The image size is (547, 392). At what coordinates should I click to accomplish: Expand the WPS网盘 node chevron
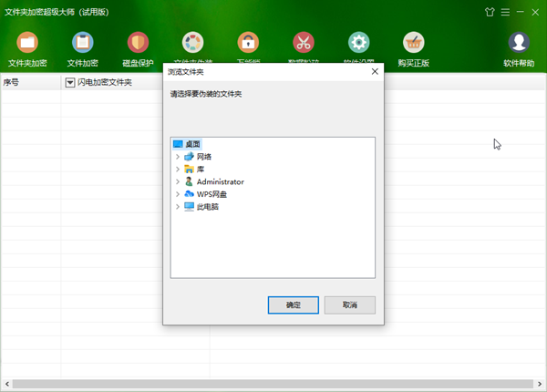178,194
